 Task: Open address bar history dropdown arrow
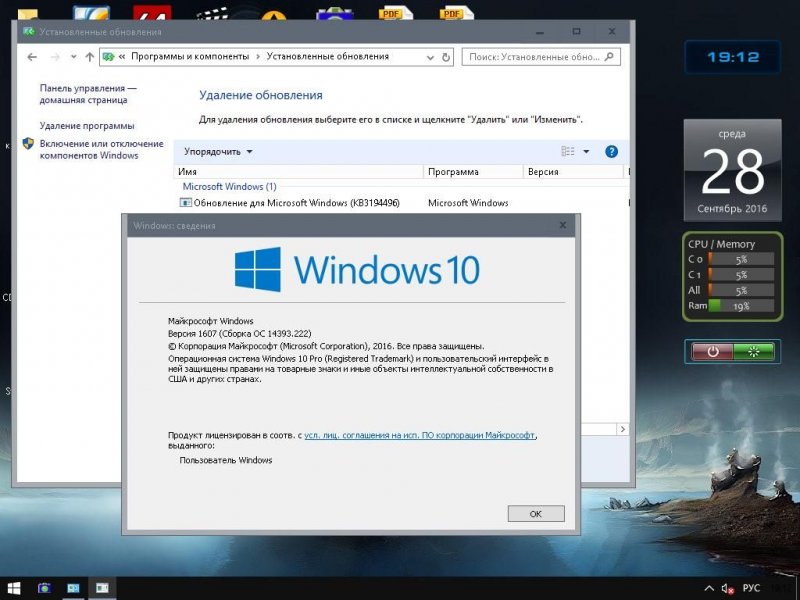click(x=430, y=58)
